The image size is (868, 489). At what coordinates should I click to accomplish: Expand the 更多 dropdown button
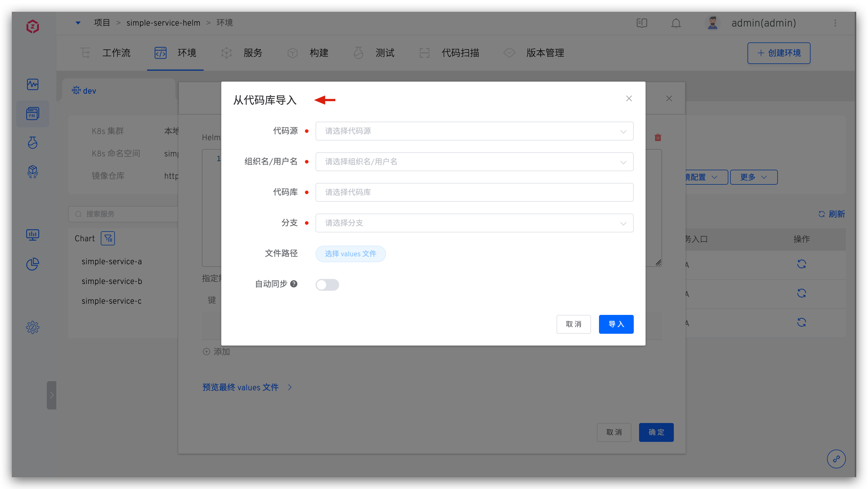753,177
